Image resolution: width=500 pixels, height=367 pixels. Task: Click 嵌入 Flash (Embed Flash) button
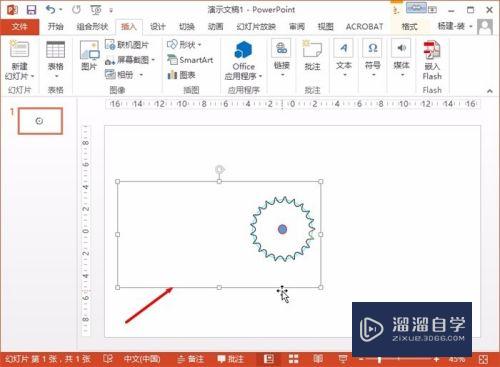click(x=432, y=60)
